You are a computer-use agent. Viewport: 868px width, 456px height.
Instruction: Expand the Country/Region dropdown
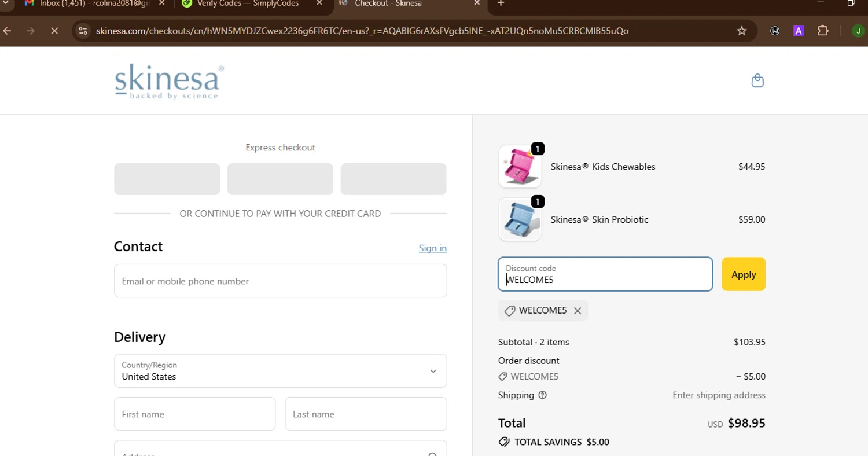click(281, 371)
